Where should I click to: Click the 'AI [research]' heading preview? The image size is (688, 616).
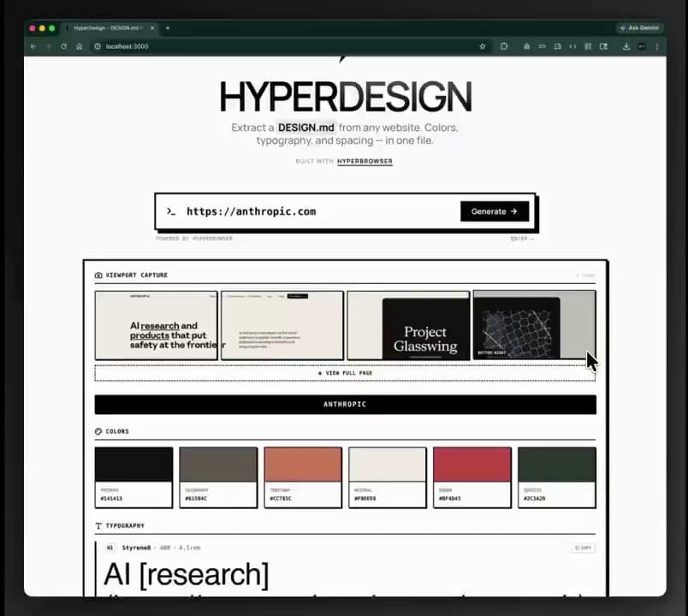tap(187, 574)
